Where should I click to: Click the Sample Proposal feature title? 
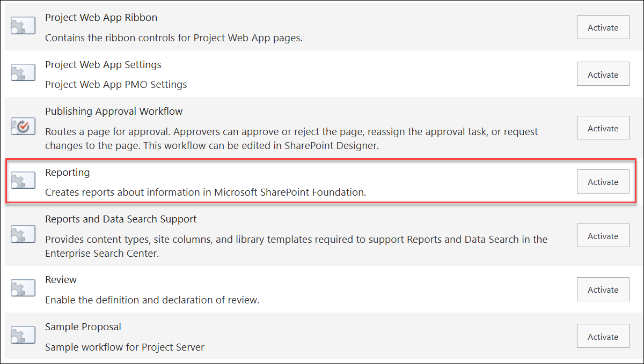83,326
